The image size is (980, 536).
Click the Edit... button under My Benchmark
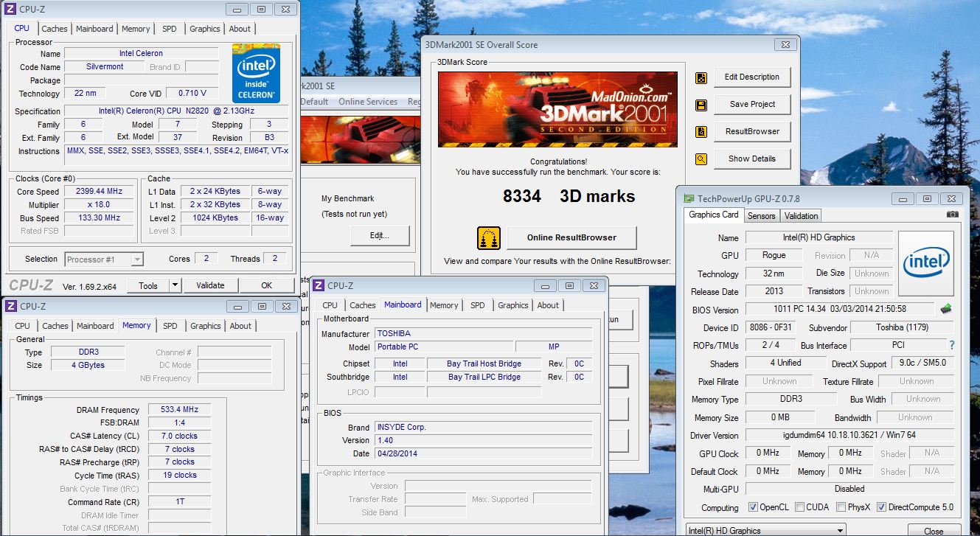pyautogui.click(x=380, y=236)
